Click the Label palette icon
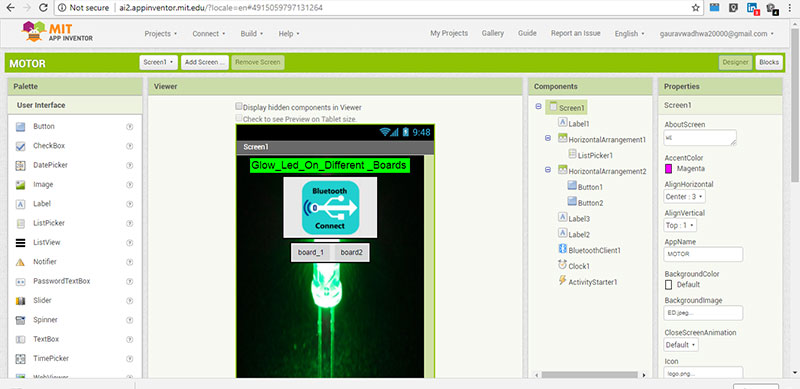The height and width of the screenshot is (389, 800). click(20, 204)
